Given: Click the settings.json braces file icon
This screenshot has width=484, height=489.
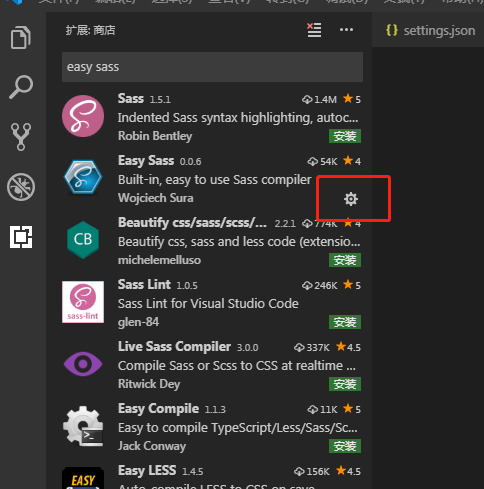Looking at the screenshot, I should (x=392, y=30).
